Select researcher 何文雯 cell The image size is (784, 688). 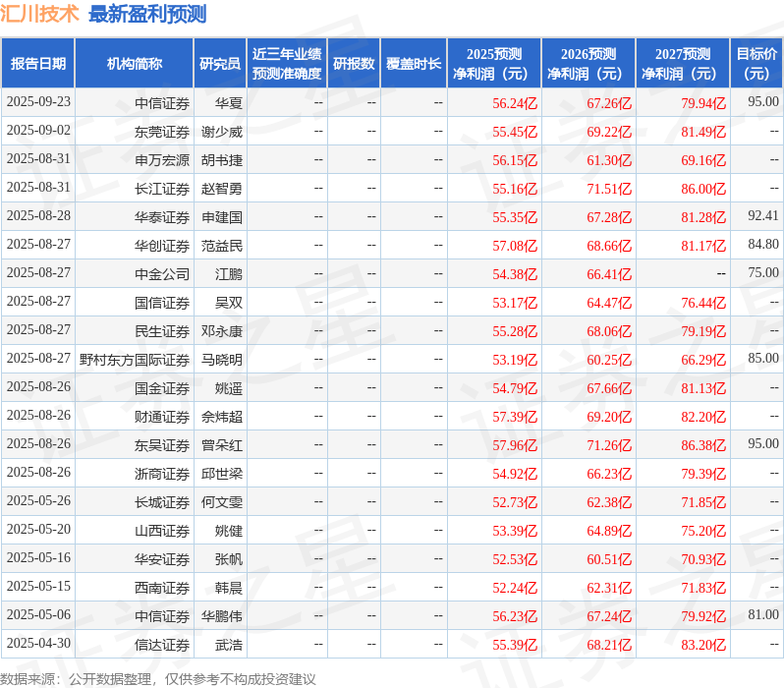[221, 502]
